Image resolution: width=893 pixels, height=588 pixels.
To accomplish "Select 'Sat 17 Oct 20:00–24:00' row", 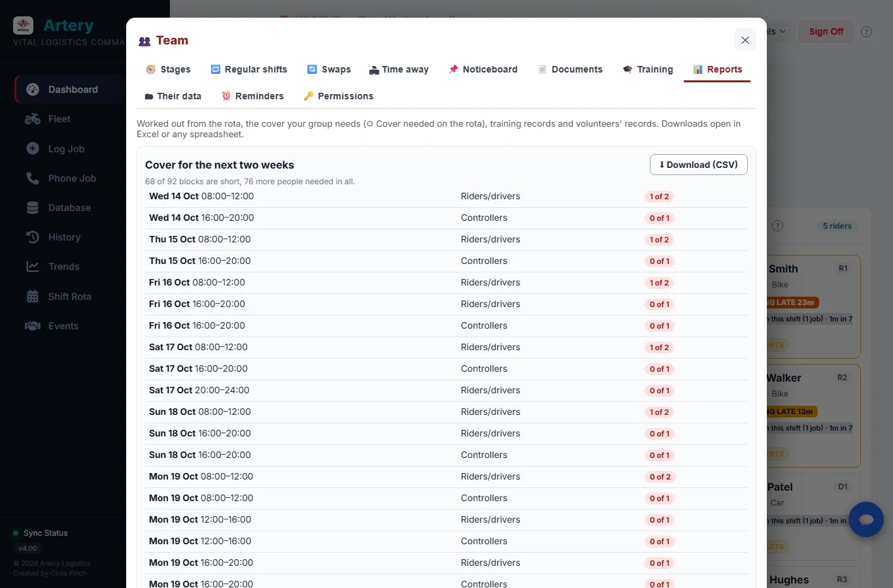I will 446,391.
